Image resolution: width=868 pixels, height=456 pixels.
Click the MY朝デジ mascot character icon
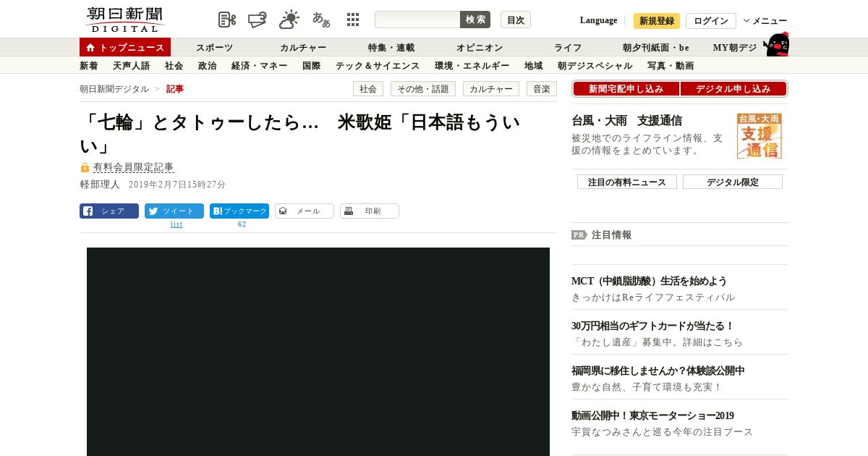coord(776,44)
